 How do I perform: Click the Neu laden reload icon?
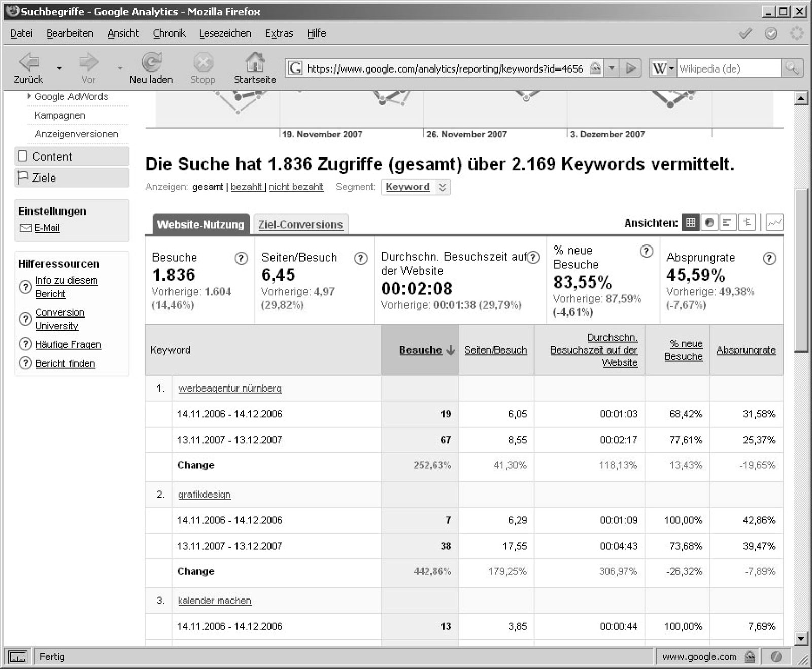[151, 63]
